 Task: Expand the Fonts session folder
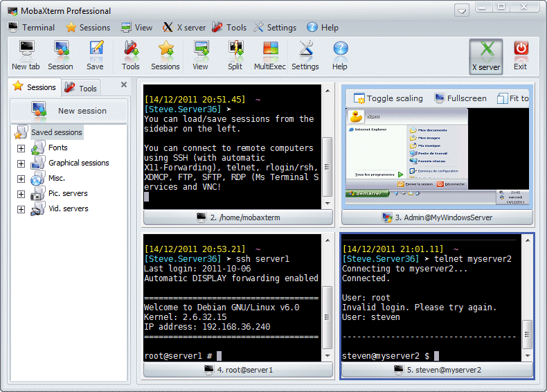(x=21, y=148)
